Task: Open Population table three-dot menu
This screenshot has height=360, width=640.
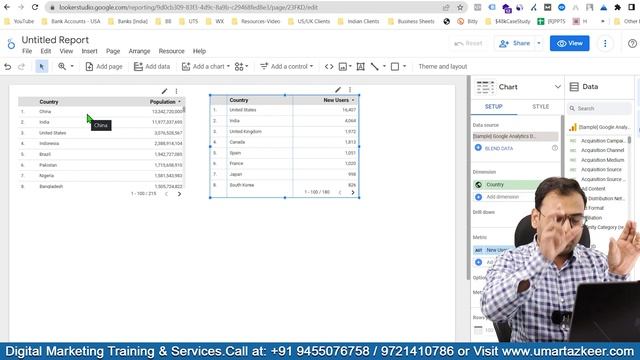Action: 176,91
